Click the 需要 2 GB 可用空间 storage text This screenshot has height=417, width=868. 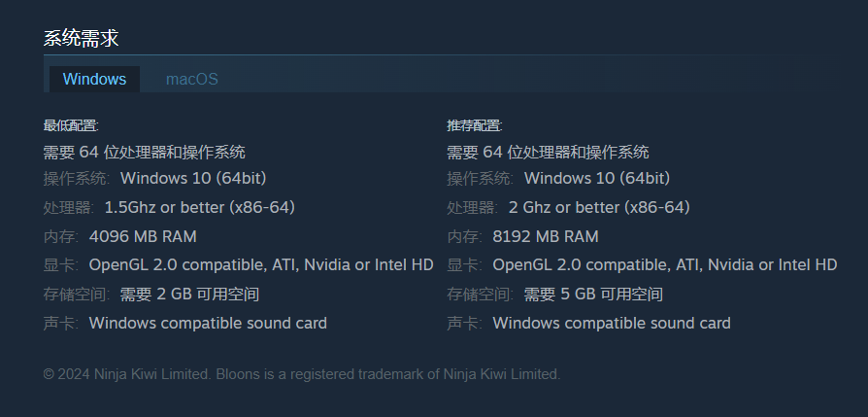(189, 294)
